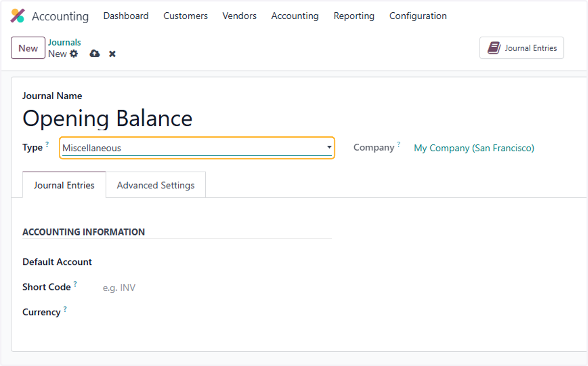Click the help question mark next to Type
Image resolution: width=588 pixels, height=366 pixels.
pyautogui.click(x=48, y=144)
